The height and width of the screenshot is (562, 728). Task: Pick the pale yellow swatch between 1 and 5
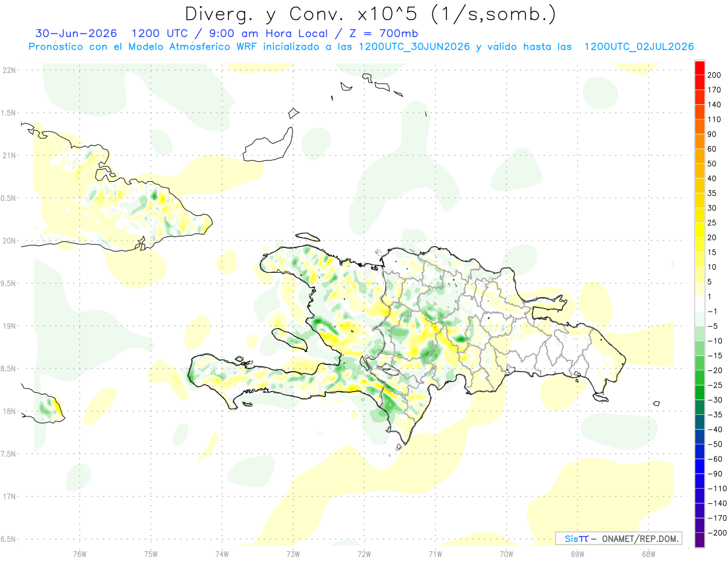point(699,289)
